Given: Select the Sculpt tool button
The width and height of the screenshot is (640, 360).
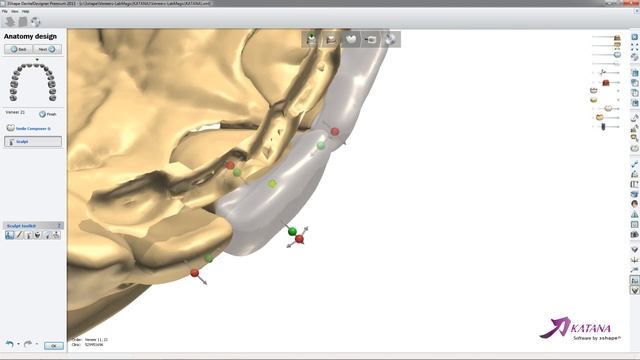Looking at the screenshot, I should tap(33, 142).
